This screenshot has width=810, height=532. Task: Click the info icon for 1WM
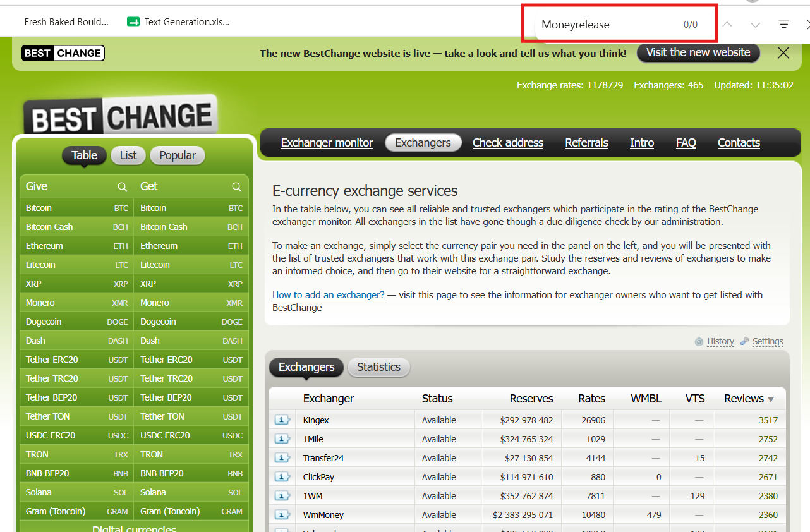[x=282, y=496]
